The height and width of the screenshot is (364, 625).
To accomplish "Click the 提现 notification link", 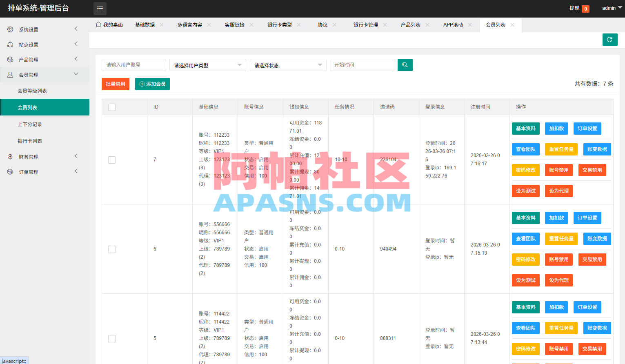I will pyautogui.click(x=579, y=8).
